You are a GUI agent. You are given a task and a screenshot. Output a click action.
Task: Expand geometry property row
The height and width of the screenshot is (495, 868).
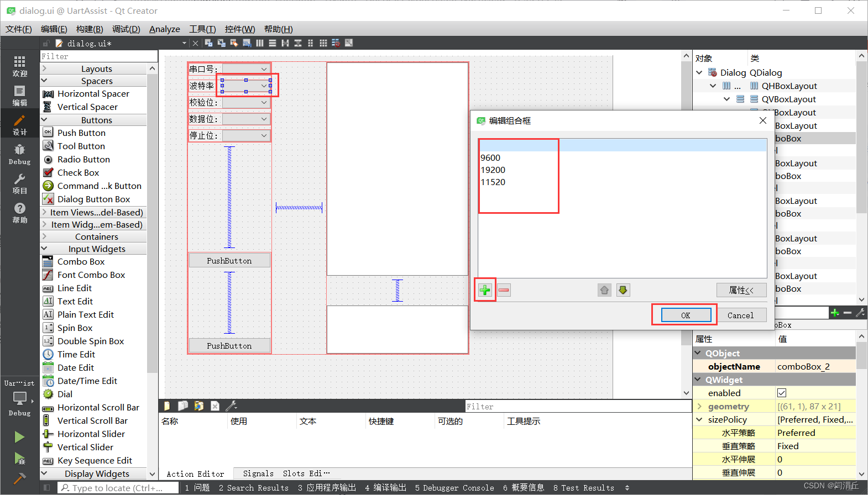pyautogui.click(x=699, y=406)
